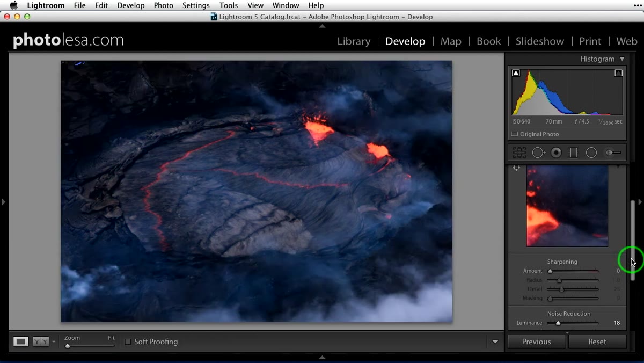Click the Fit zoom label
Image resolution: width=644 pixels, height=363 pixels.
[111, 338]
